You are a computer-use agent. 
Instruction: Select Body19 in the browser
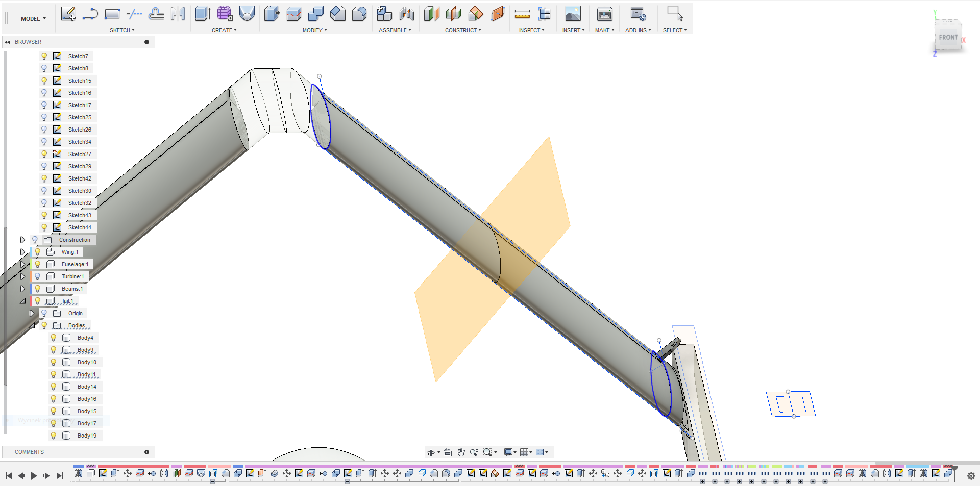pos(87,436)
